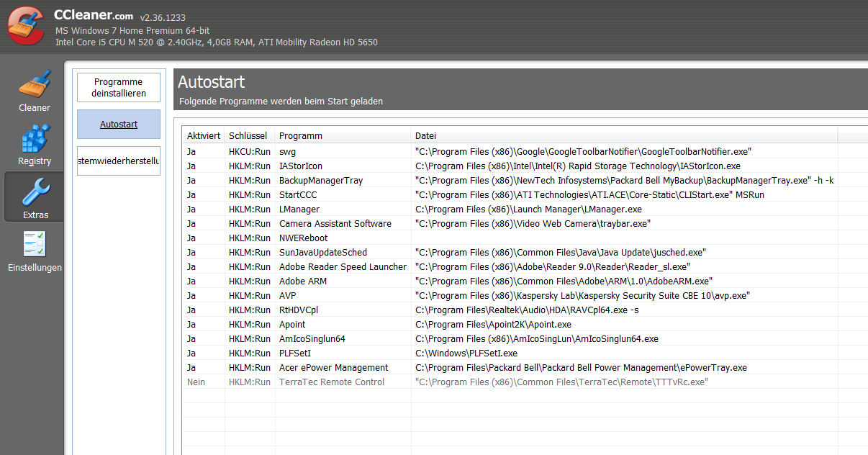Sort by the Schlüssel column header
Image resolution: width=868 pixels, height=455 pixels.
pyautogui.click(x=248, y=136)
